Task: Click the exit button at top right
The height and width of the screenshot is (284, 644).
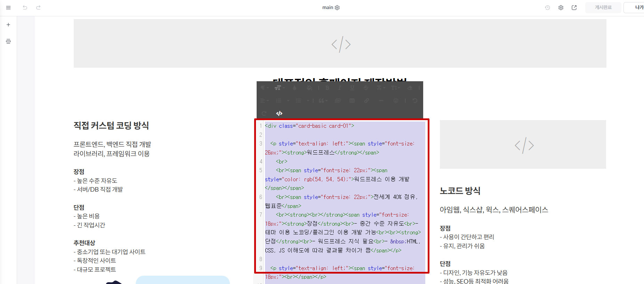Action: tap(634, 7)
